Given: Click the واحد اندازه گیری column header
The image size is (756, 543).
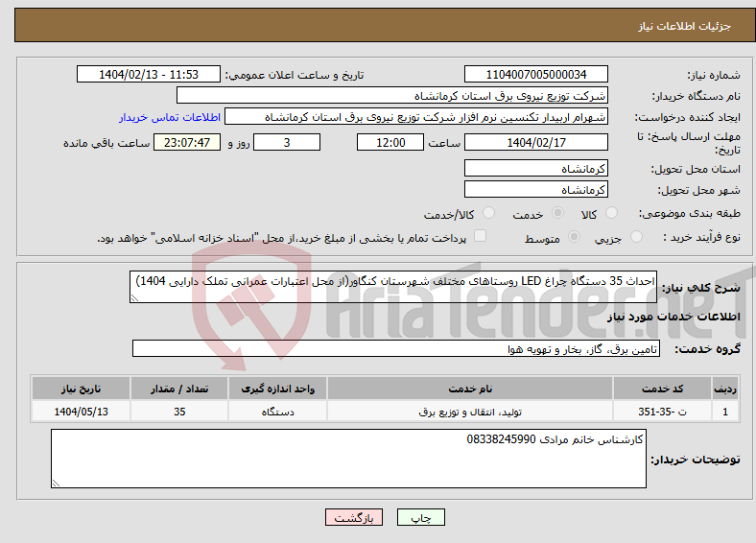Looking at the screenshot, I should pyautogui.click(x=277, y=389).
